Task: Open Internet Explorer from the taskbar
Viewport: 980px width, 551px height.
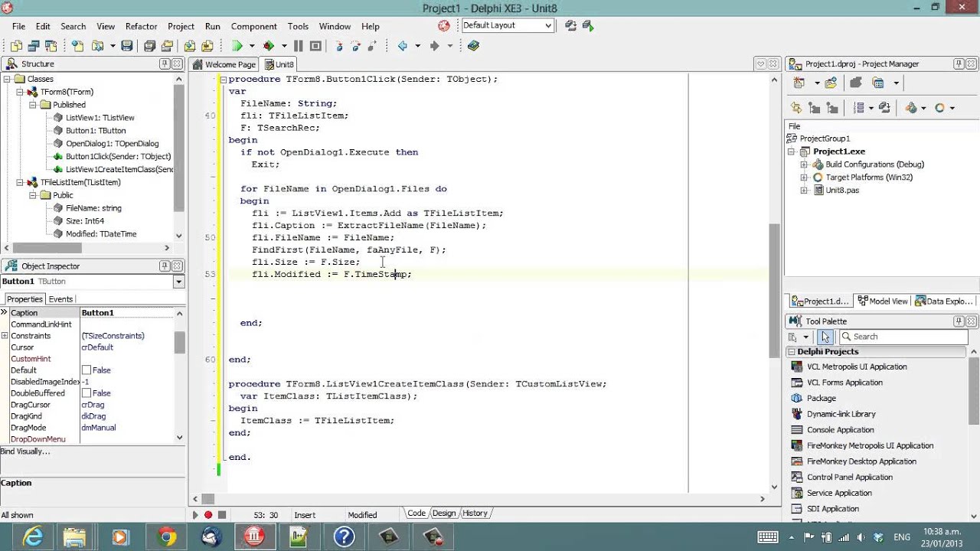Action: tap(32, 537)
